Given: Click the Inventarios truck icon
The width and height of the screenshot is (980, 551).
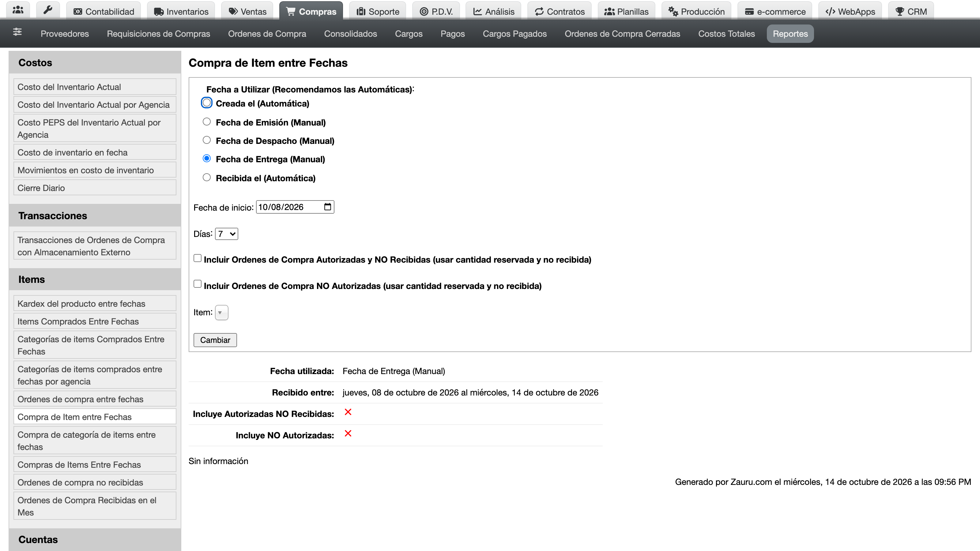Looking at the screenshot, I should (x=159, y=12).
